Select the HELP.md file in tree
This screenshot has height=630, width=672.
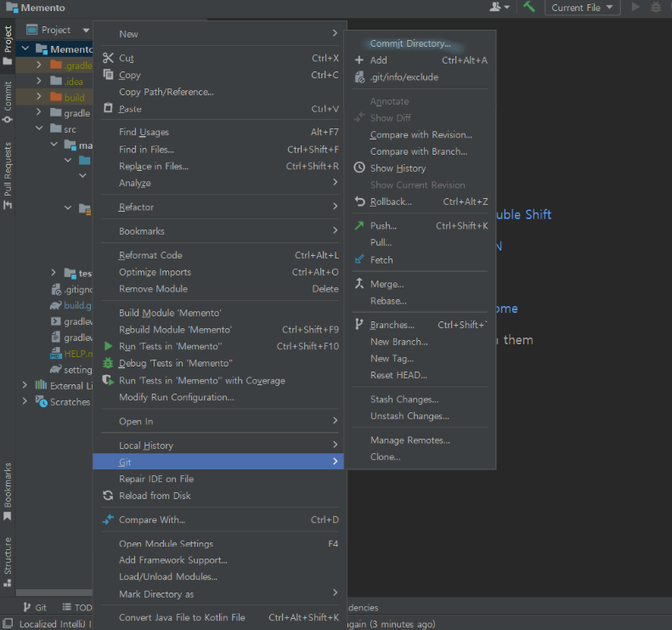[x=71, y=354]
